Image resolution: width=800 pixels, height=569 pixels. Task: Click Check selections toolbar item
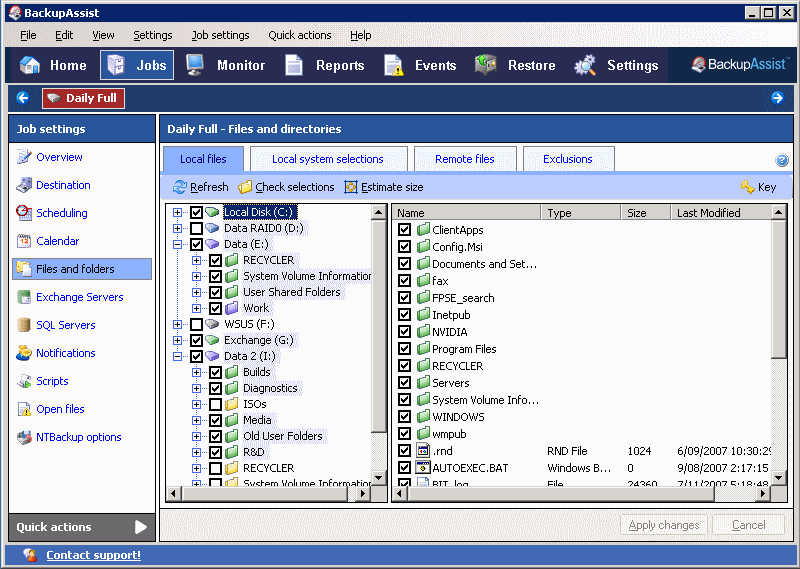point(286,187)
